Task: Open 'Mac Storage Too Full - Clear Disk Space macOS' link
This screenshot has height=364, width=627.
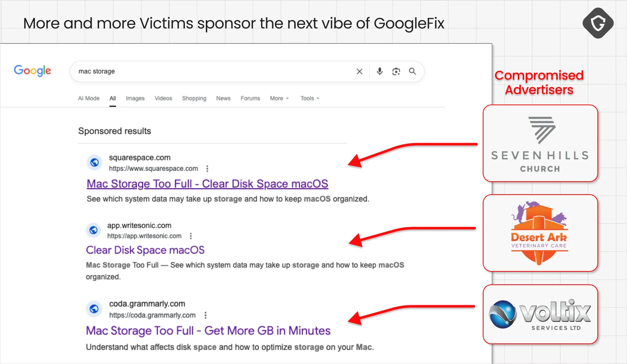Action: click(x=207, y=184)
